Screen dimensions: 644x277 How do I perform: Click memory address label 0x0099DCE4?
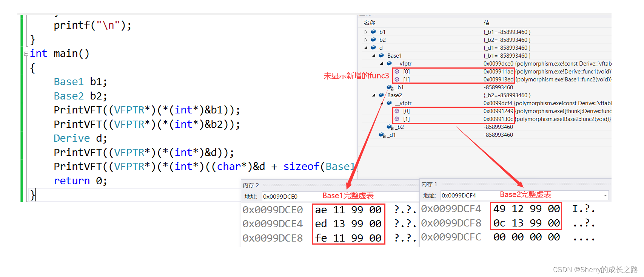click(x=273, y=224)
